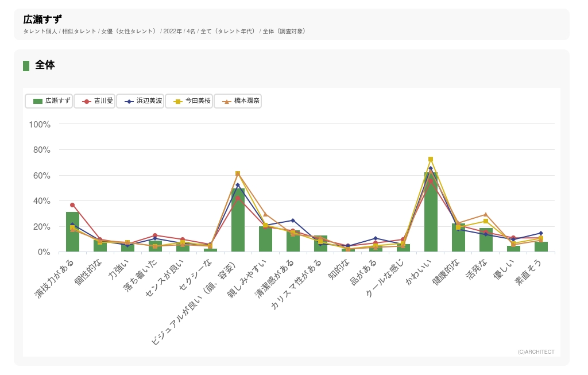The height and width of the screenshot is (375, 588).
Task: Click the green ビジュアルが良い bar
Action: click(x=238, y=221)
